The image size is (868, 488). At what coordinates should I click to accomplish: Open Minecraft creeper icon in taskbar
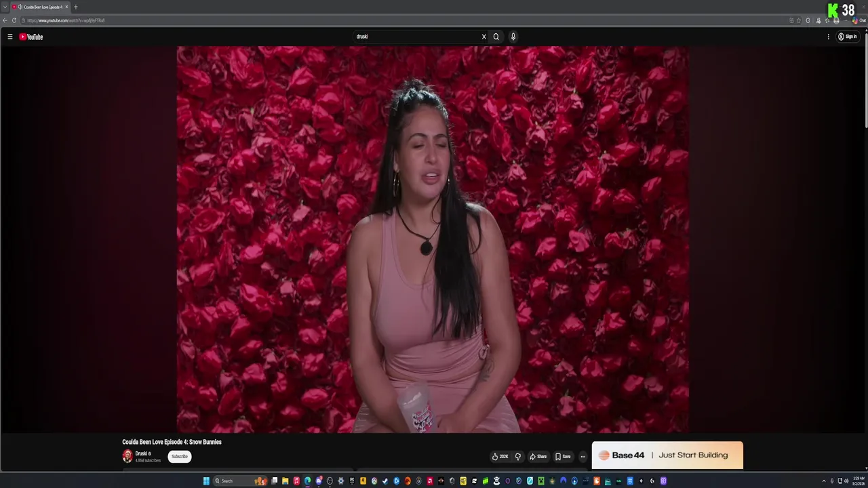pyautogui.click(x=540, y=481)
